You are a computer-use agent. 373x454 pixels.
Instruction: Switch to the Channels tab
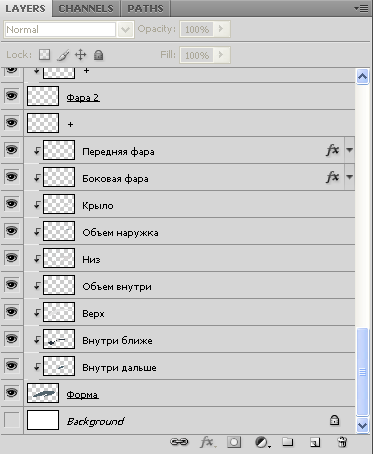[x=86, y=8]
